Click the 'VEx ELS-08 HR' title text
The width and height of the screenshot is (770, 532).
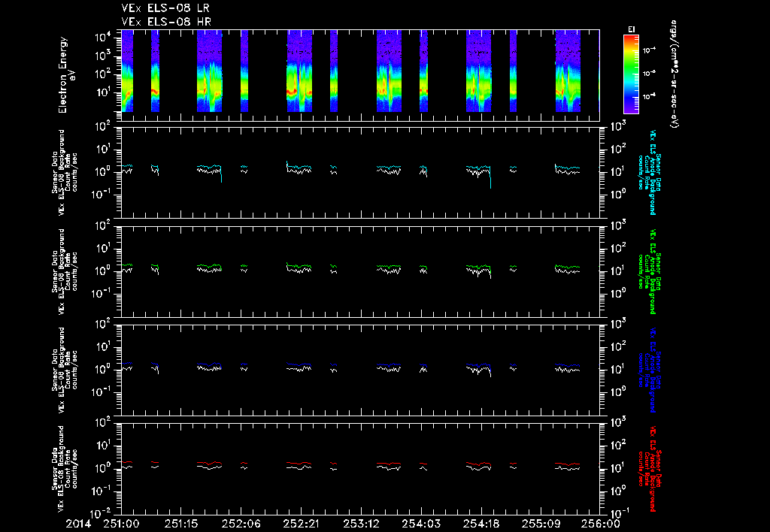coord(166,22)
